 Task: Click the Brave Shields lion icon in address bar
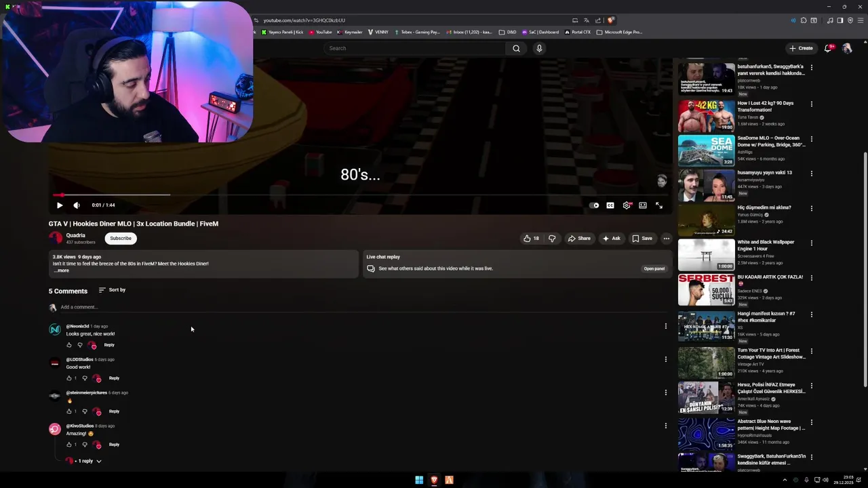point(610,20)
